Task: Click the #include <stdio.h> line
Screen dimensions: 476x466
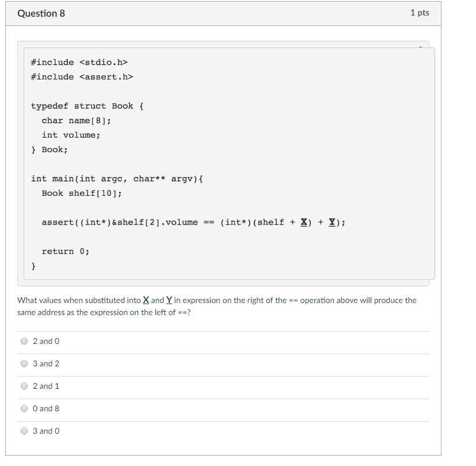Action: pos(79,62)
